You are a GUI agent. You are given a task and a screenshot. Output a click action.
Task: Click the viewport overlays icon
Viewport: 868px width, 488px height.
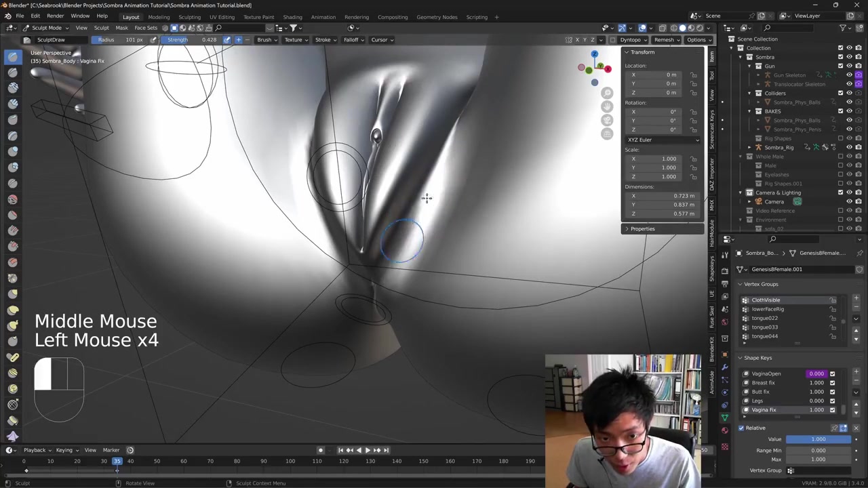pos(642,28)
